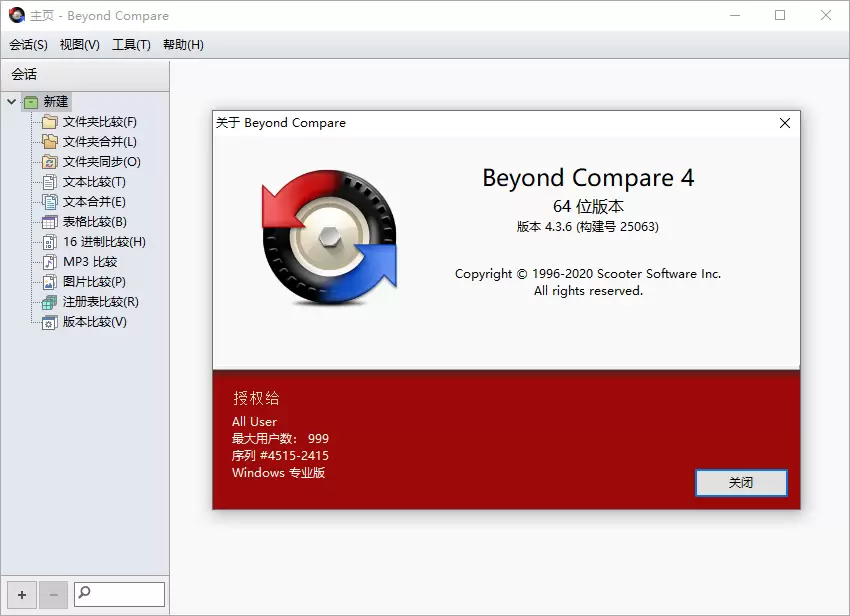Click the MP3 比较 music icon
850x616 pixels.
coord(49,262)
